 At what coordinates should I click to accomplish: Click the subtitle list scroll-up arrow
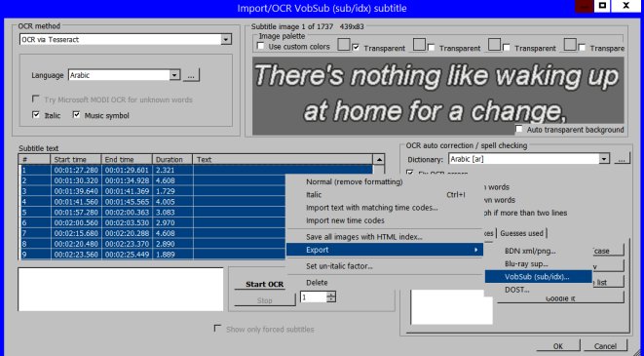[x=379, y=160]
